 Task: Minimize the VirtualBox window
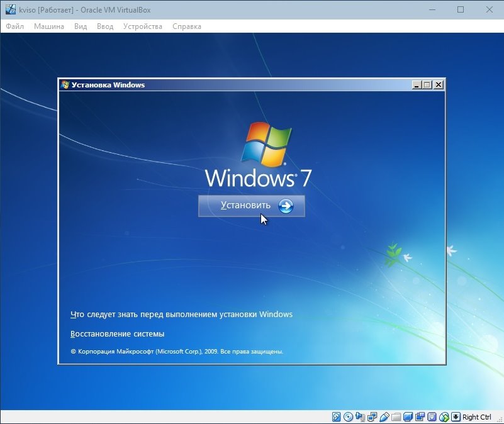click(432, 9)
